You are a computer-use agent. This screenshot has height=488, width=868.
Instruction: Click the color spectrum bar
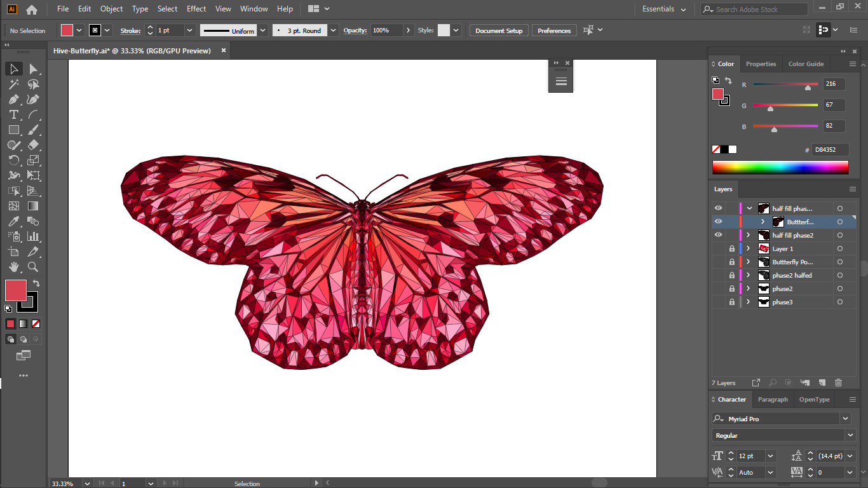coord(780,167)
